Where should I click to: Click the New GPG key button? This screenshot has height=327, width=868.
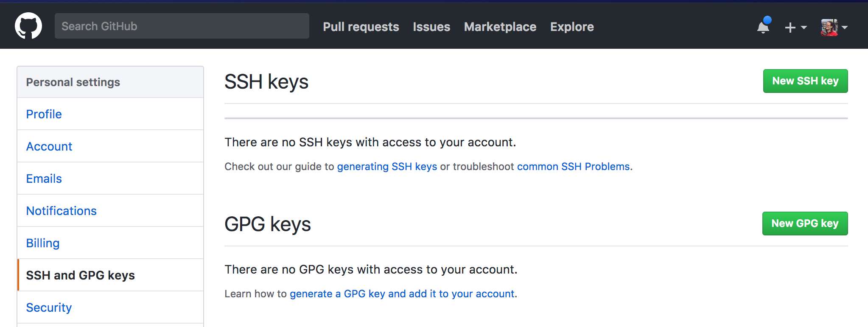point(805,224)
